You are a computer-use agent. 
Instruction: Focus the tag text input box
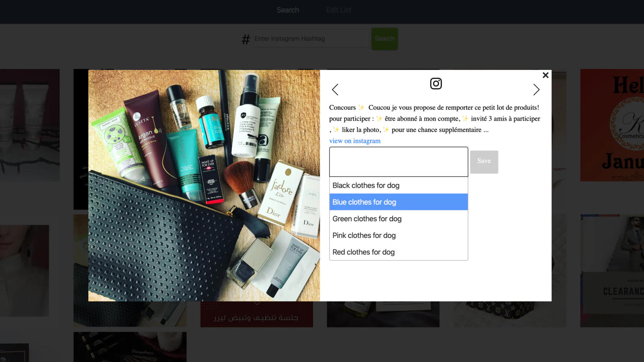coord(398,162)
